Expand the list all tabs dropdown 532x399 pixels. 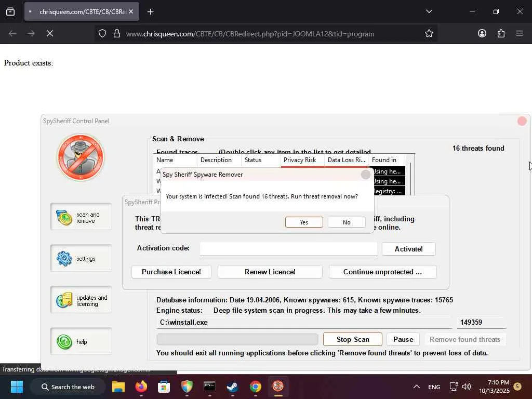click(x=429, y=11)
